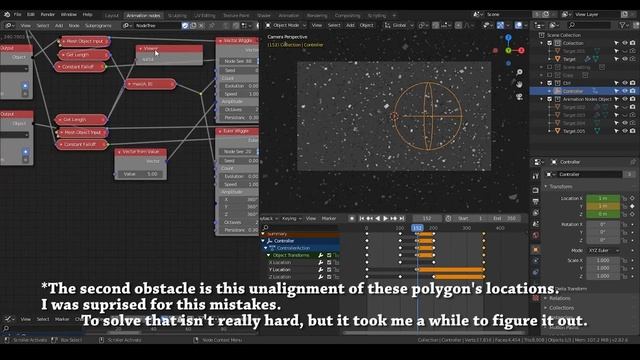
Task: Open the Object Mode dropdown
Action: coord(286,25)
